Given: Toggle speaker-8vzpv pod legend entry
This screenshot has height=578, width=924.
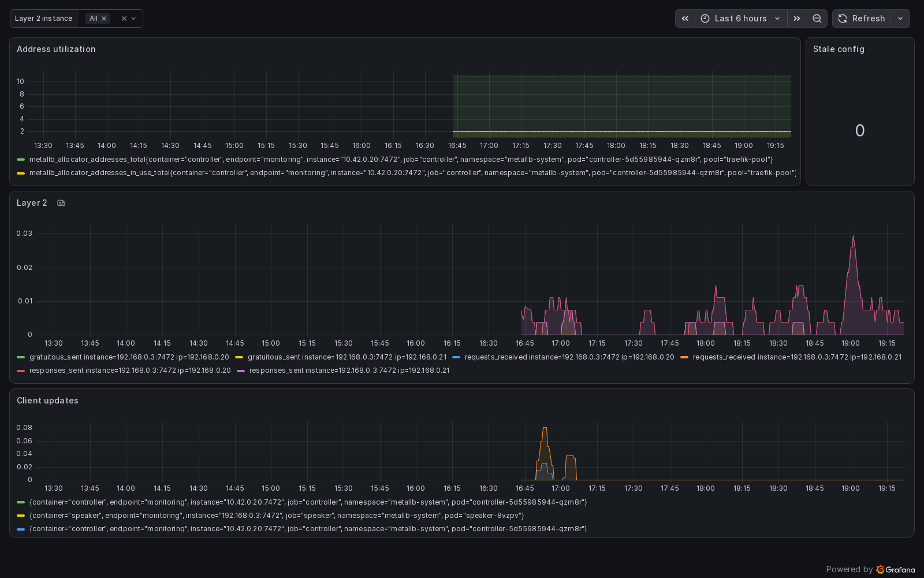Looking at the screenshot, I should [277, 516].
